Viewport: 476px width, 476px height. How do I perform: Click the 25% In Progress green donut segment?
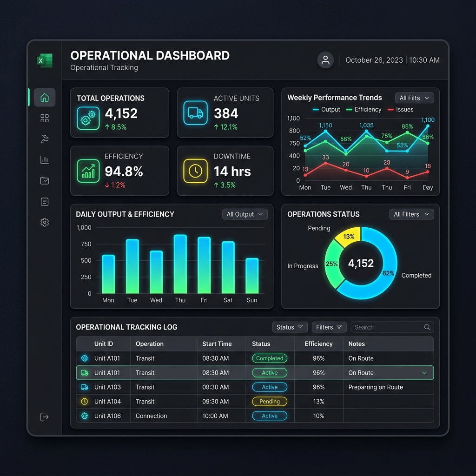click(x=332, y=264)
